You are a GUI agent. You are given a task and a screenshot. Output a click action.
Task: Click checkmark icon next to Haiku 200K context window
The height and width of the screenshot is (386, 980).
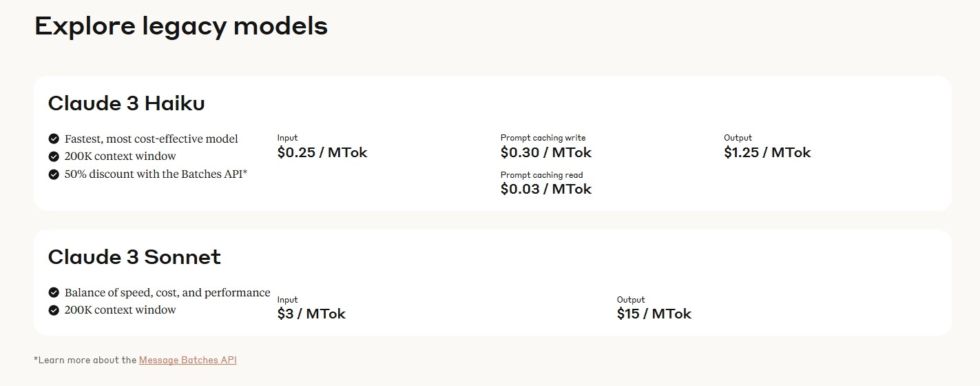[x=54, y=156]
